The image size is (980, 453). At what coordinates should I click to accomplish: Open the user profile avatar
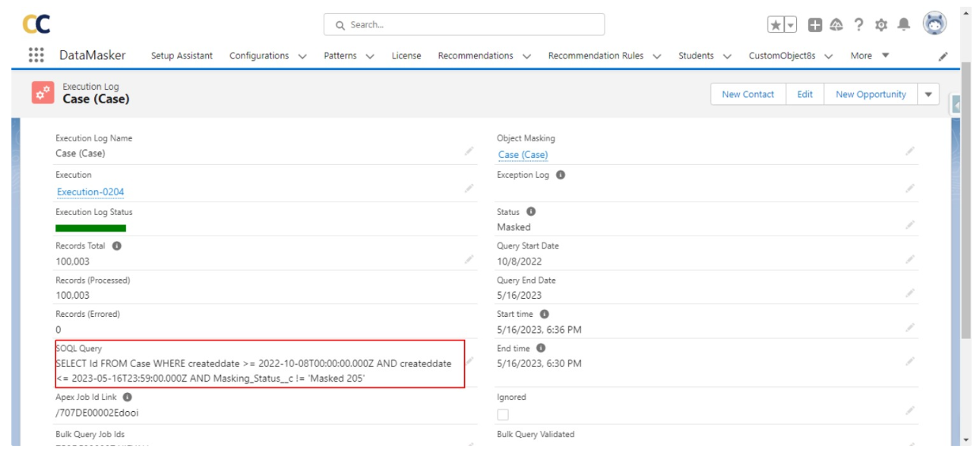(x=934, y=24)
